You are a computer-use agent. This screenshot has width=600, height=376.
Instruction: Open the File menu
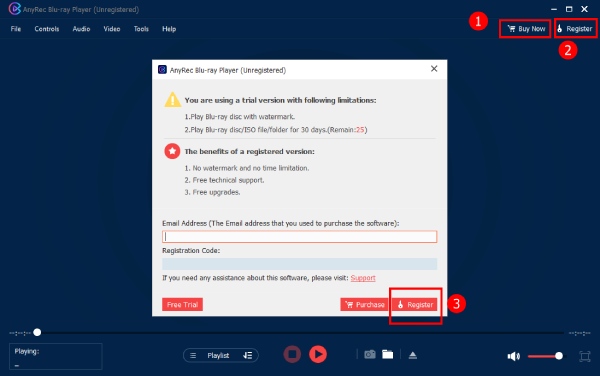coord(16,29)
